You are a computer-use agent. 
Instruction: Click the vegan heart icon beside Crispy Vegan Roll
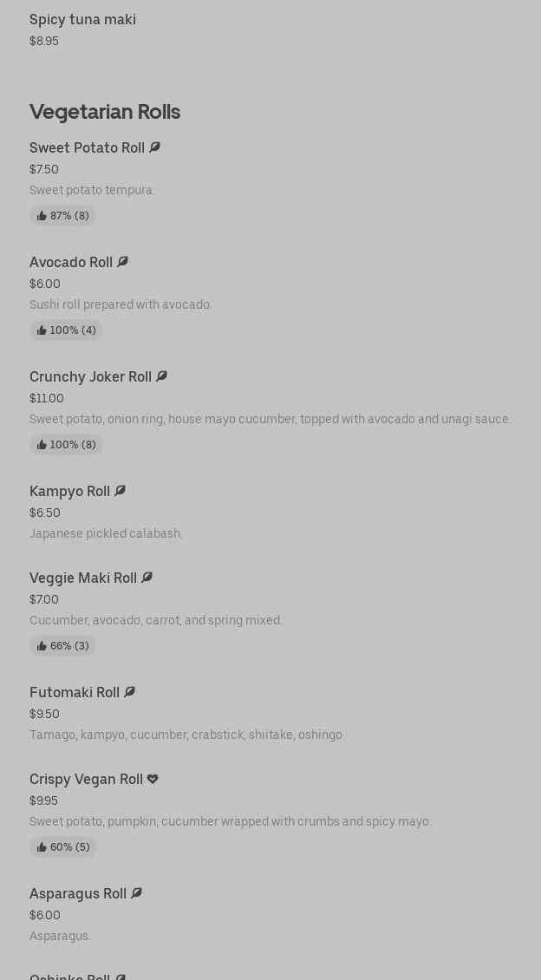pyautogui.click(x=153, y=779)
